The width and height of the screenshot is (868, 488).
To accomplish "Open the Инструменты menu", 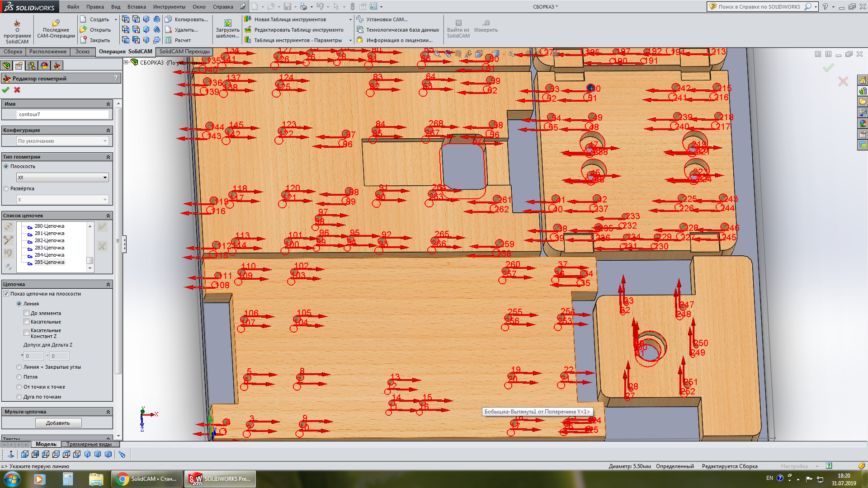I will coord(169,7).
